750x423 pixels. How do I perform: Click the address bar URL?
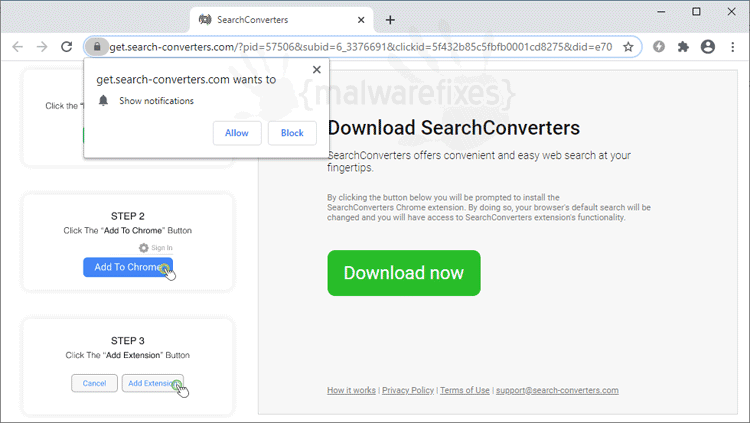[361, 47]
